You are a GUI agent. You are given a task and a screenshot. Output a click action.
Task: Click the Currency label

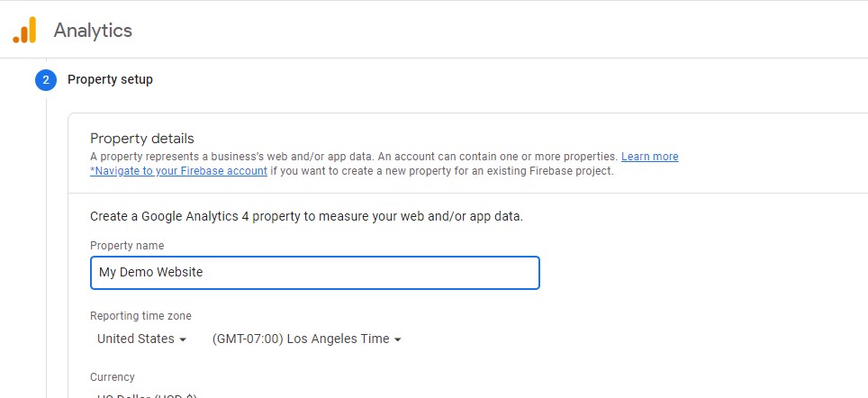pyautogui.click(x=113, y=377)
